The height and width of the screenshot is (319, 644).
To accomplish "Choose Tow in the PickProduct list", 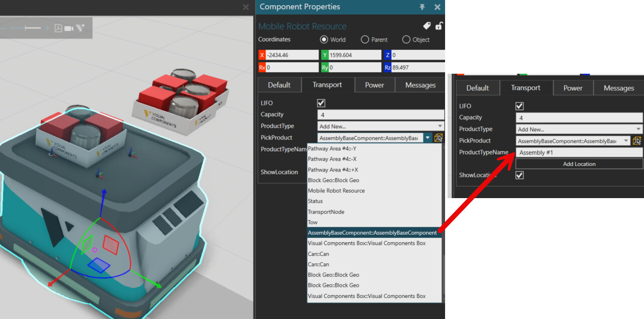I will (312, 222).
